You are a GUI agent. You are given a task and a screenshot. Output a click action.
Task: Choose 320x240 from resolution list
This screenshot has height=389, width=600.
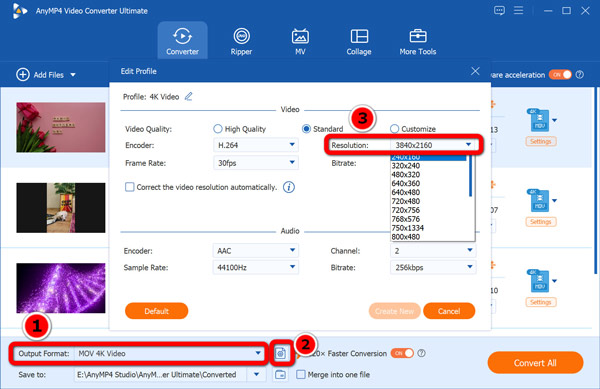point(406,166)
